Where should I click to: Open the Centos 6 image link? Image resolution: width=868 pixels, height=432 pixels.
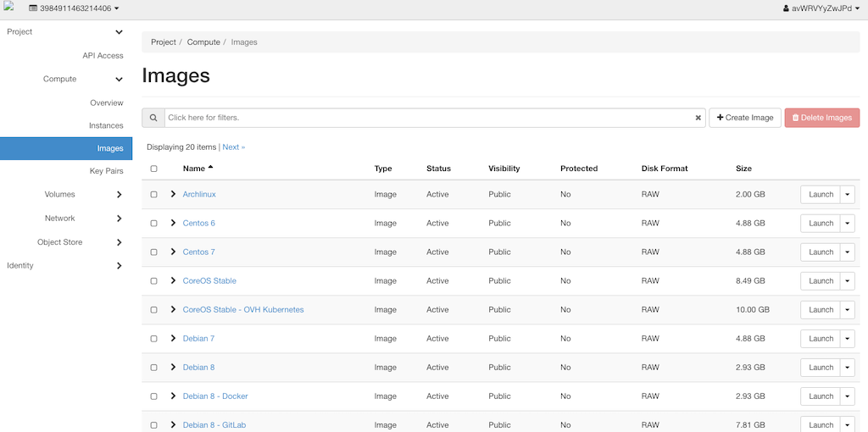point(198,224)
